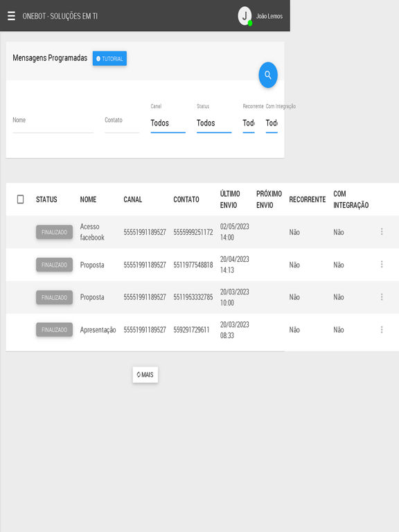
Task: Click the João Lemos user name
Action: [x=269, y=16]
